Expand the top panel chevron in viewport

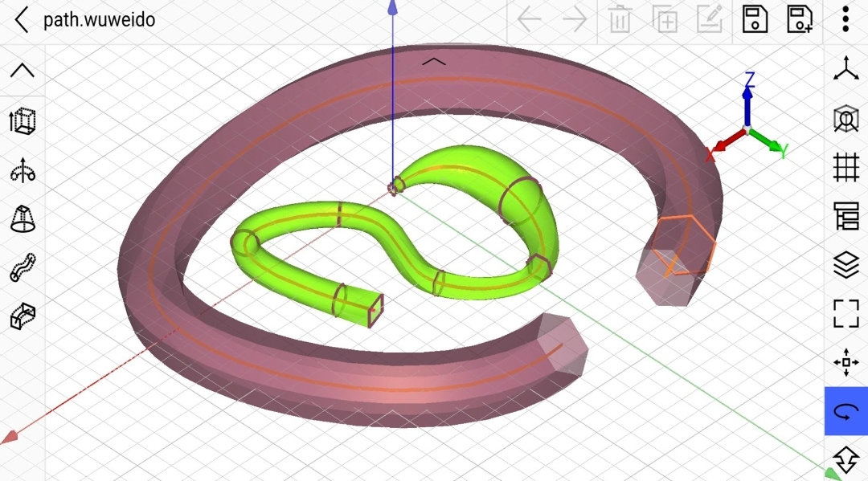[433, 62]
